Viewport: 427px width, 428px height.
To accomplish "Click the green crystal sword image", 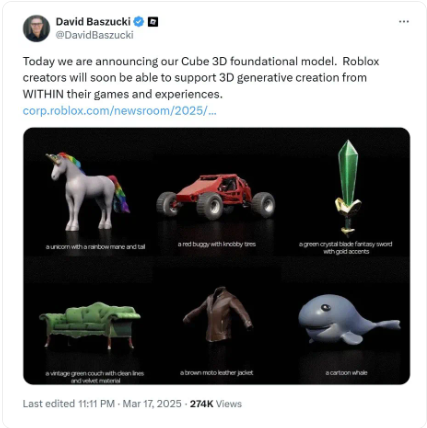I will pyautogui.click(x=348, y=188).
